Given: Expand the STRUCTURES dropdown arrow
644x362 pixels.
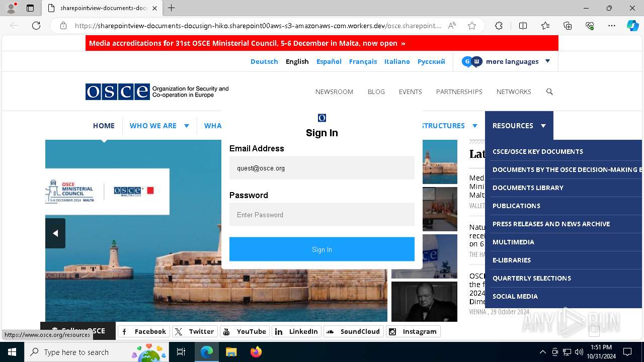Looking at the screenshot, I should point(474,126).
